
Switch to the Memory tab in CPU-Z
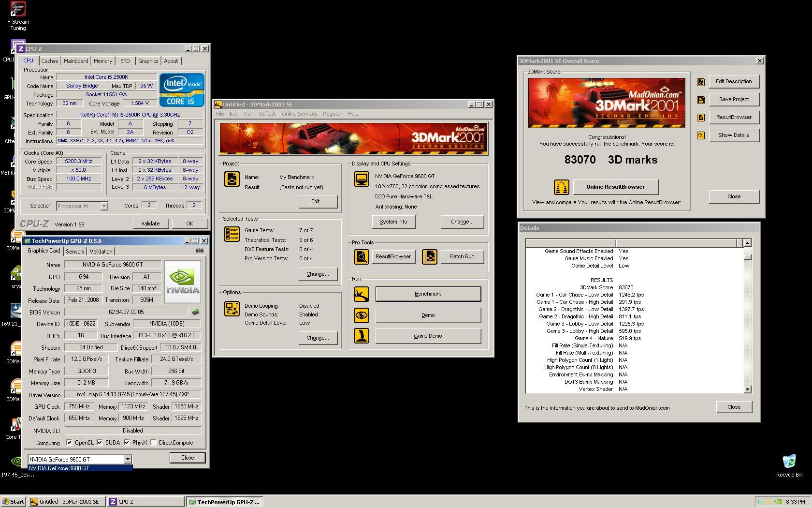[103, 61]
